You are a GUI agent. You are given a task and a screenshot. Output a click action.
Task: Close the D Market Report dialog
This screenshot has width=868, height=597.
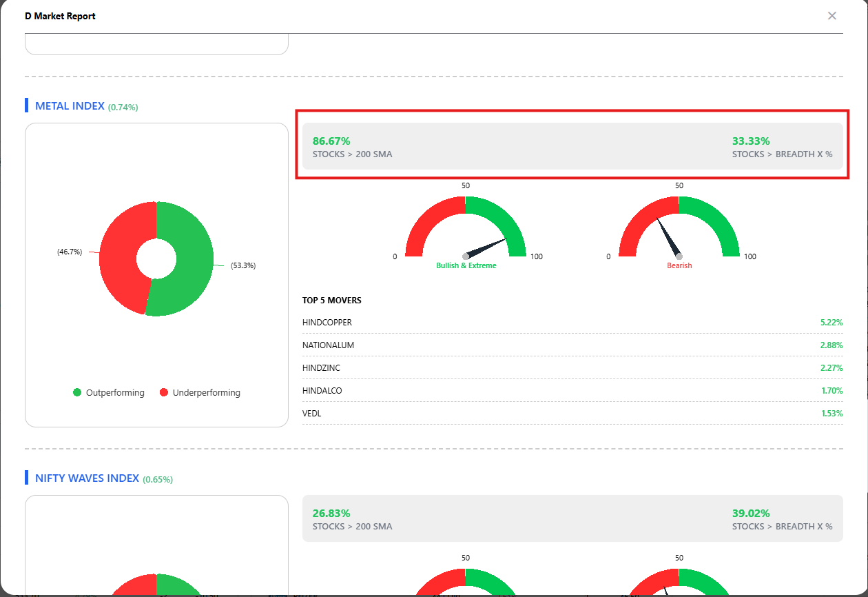click(x=832, y=16)
